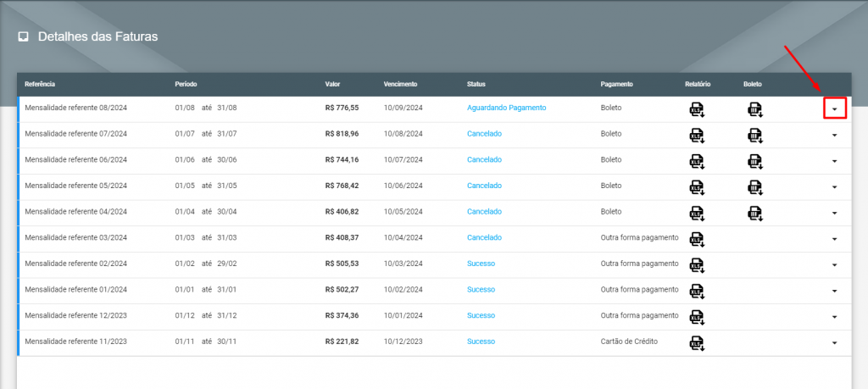The image size is (868, 389).
Task: Click the due date 10/12/2023
Action: click(403, 342)
